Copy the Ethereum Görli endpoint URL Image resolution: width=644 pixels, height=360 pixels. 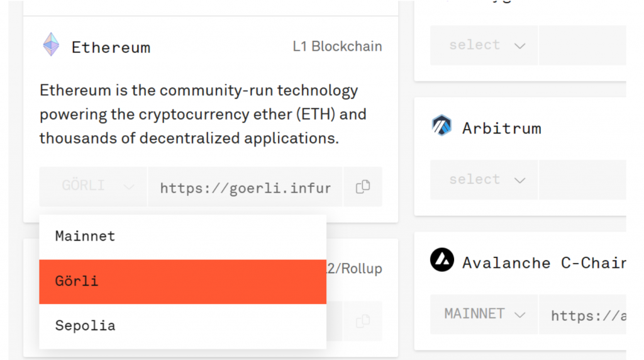(x=363, y=187)
